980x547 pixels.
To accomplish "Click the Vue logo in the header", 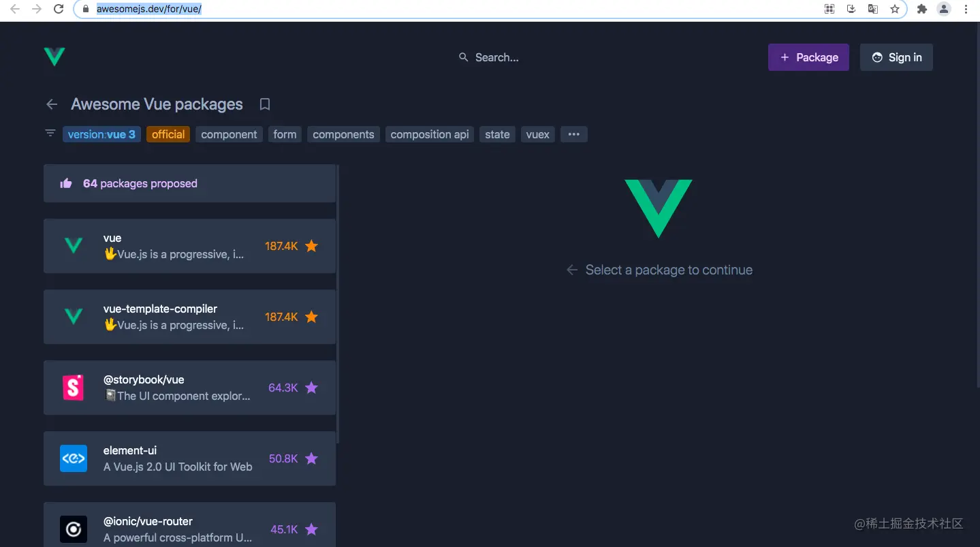I will [x=54, y=57].
